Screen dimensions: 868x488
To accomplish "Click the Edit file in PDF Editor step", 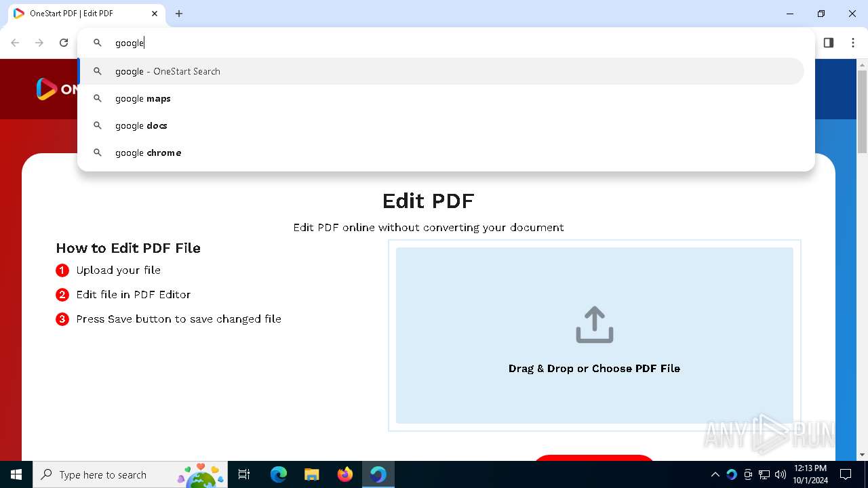I will (133, 294).
